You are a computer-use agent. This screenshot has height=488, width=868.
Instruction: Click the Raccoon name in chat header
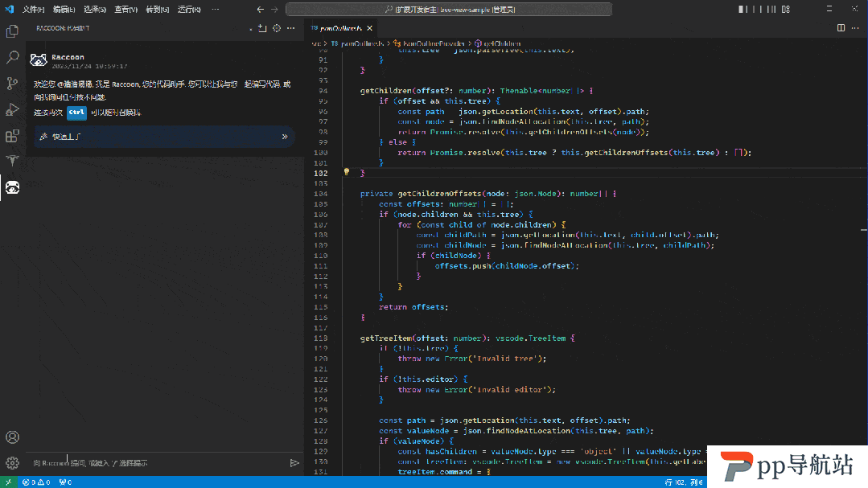point(68,57)
